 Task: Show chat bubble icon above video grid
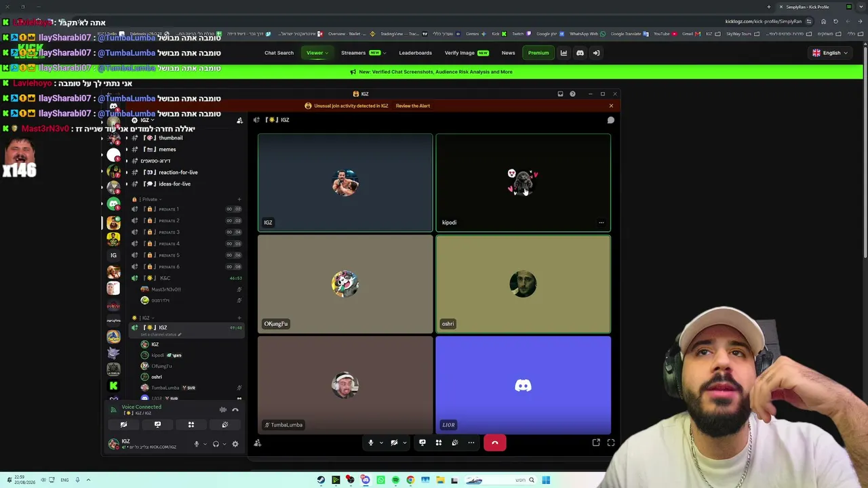pyautogui.click(x=610, y=120)
